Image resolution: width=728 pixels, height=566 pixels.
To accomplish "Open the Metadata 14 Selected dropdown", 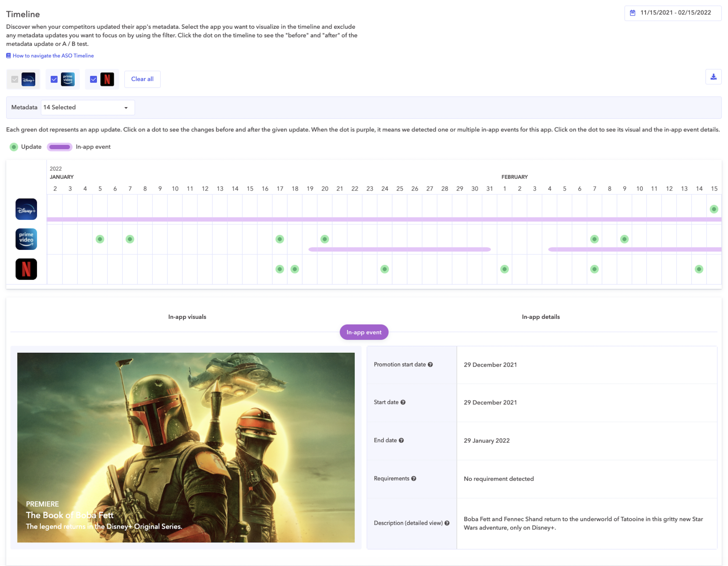I will 88,107.
